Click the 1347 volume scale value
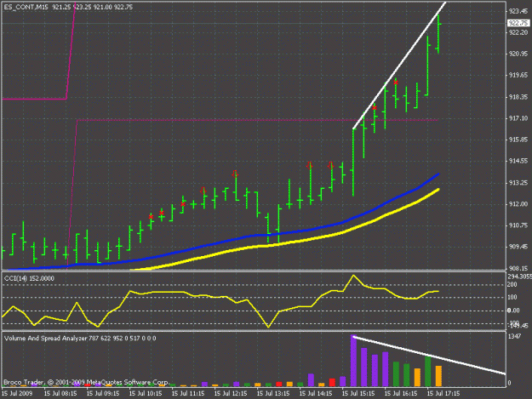Screen dimensions: 532x399 [514, 336]
